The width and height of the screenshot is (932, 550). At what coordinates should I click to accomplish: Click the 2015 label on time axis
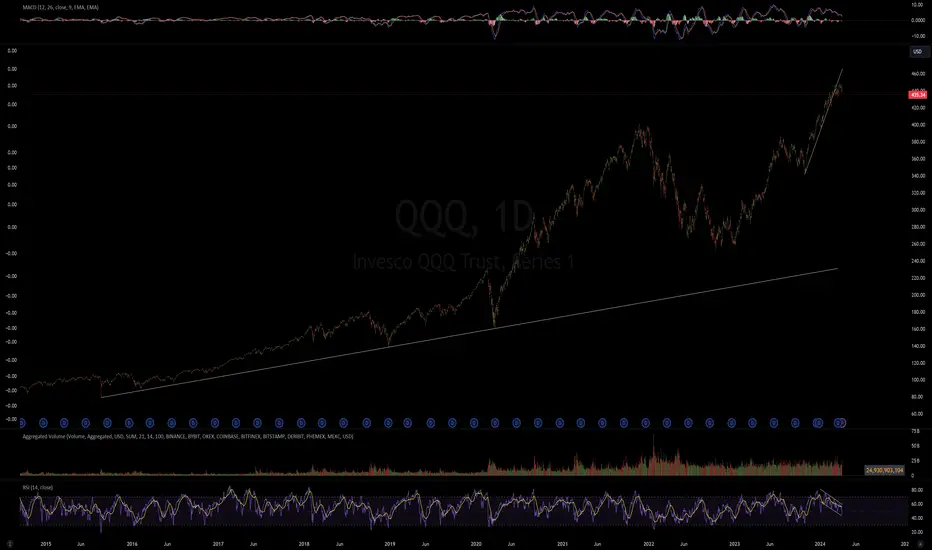point(46,544)
